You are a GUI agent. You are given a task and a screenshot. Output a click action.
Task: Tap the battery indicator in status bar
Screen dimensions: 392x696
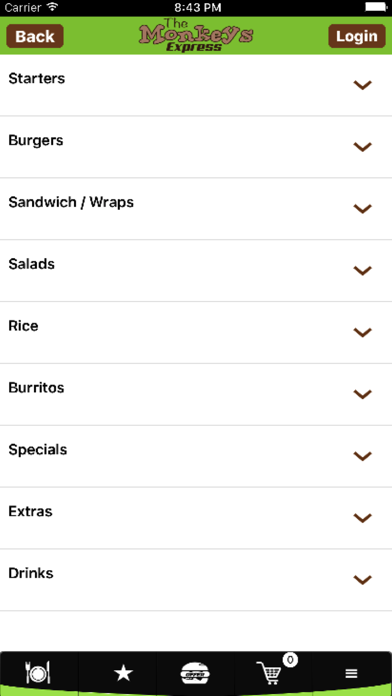pos(376,7)
